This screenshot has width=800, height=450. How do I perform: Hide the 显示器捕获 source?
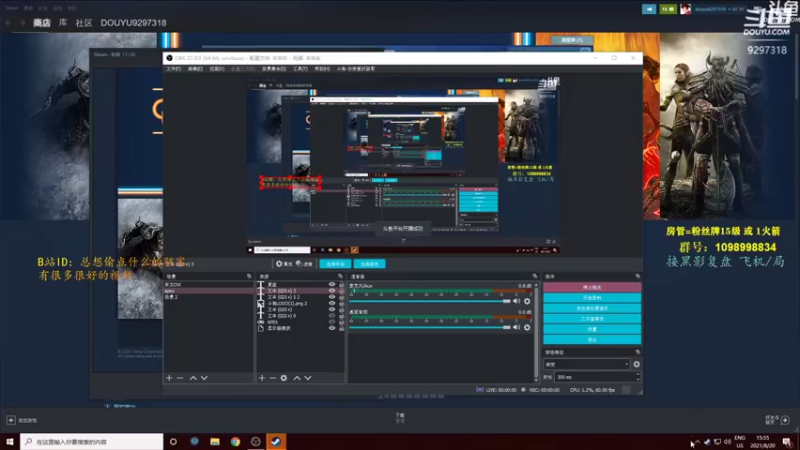(x=332, y=328)
